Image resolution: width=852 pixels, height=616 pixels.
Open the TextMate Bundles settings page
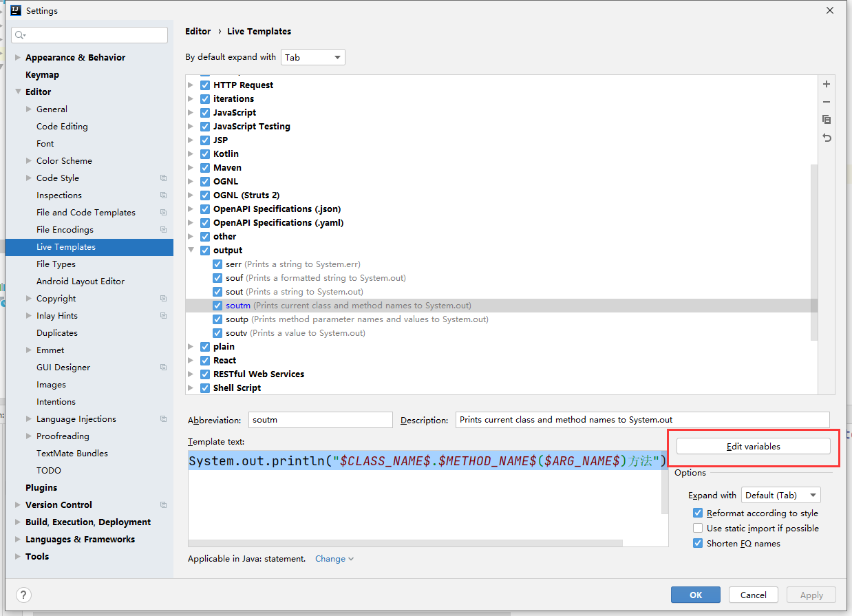tap(72, 454)
